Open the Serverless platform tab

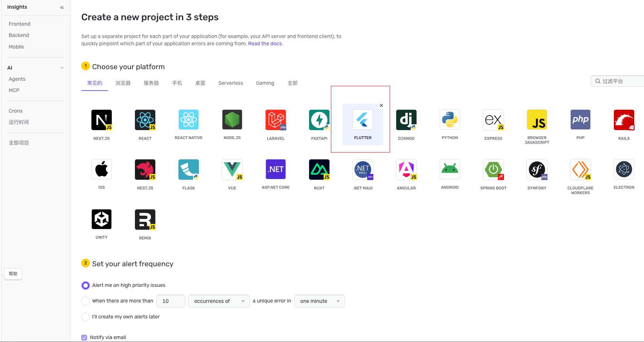click(231, 83)
